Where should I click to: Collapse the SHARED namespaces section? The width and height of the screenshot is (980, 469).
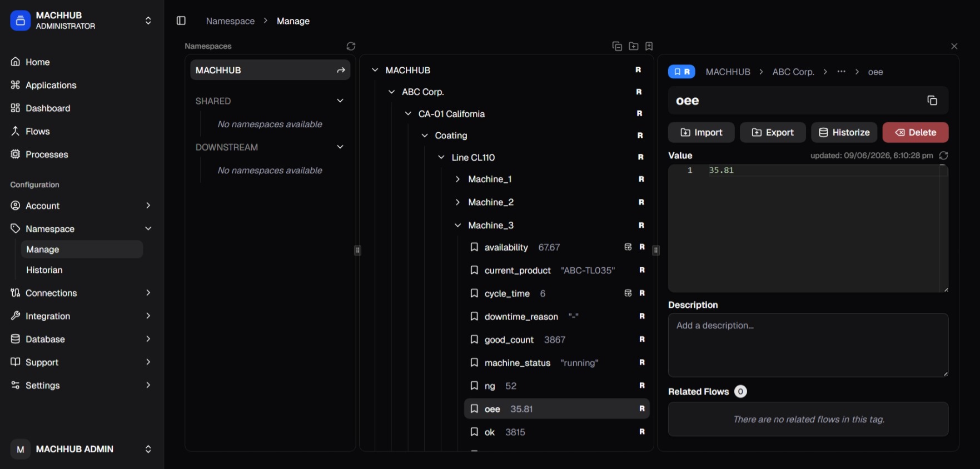[340, 101]
